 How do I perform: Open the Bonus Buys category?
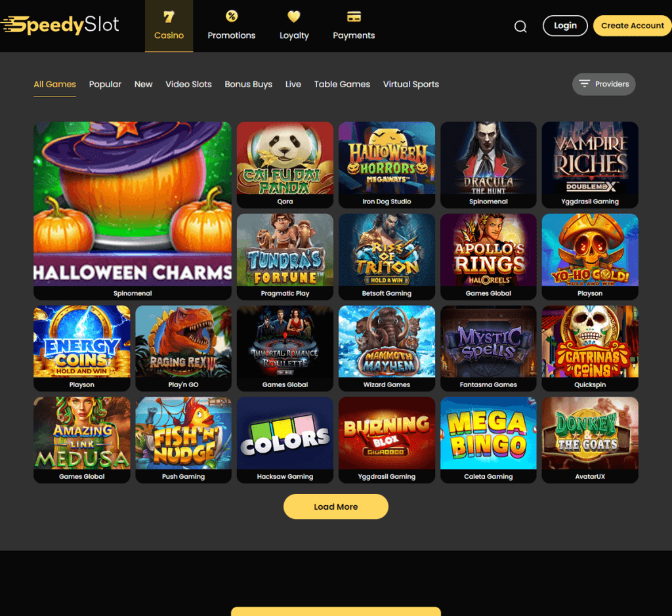pos(248,85)
